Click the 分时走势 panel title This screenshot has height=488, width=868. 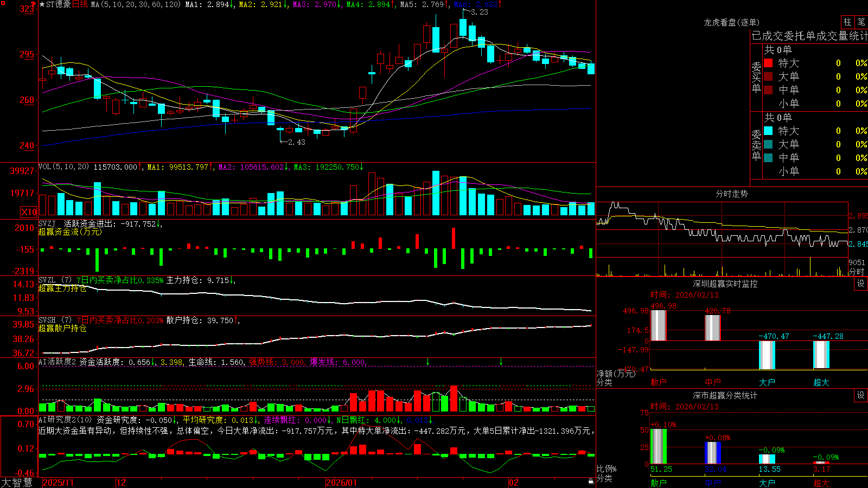coord(732,194)
